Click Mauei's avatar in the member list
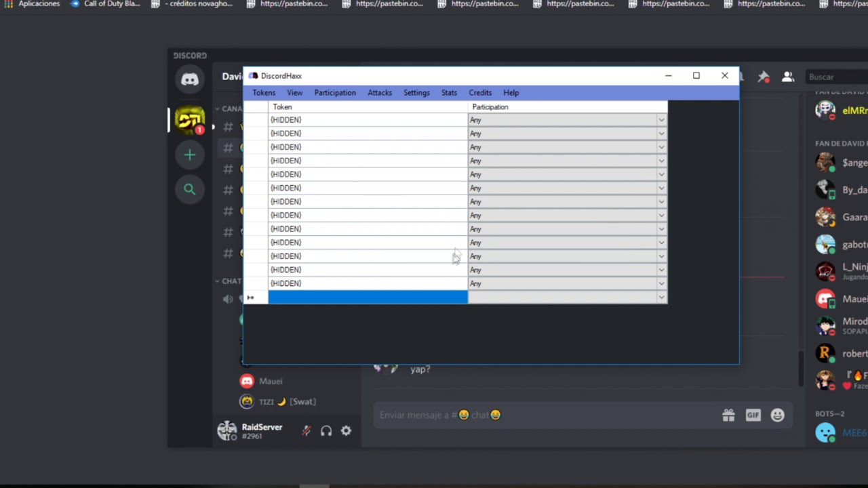 825,299
